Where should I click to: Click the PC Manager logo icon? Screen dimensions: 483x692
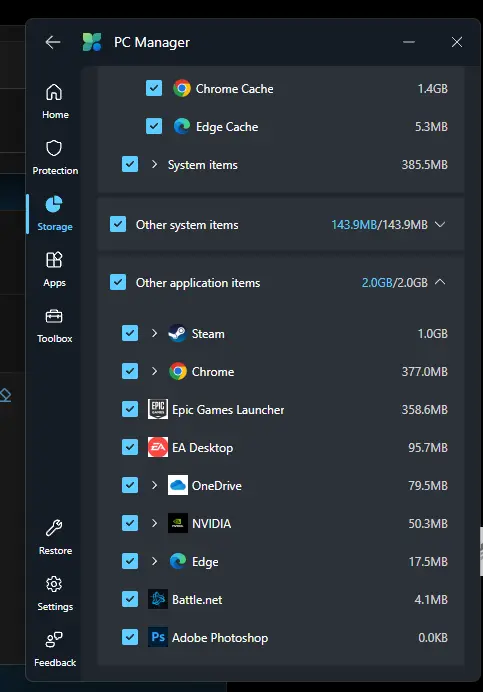point(92,42)
